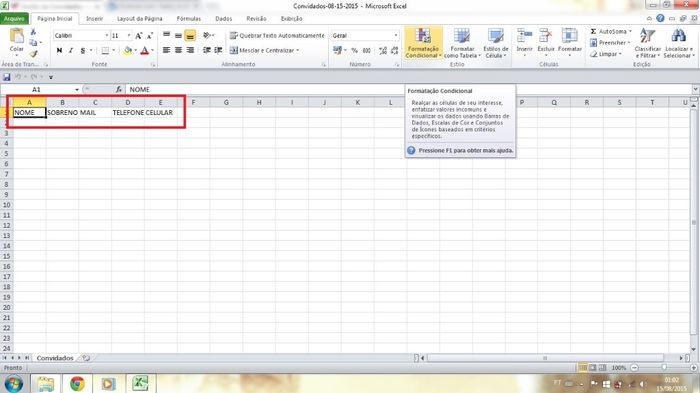Open Estilos de Célula gallery

point(496,43)
